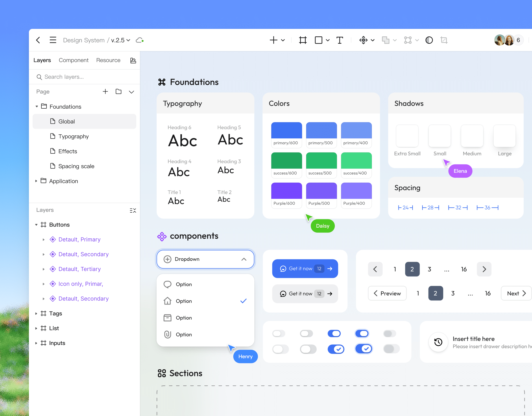Switch to the Component tab
Viewport: 532px width, 416px height.
tap(74, 60)
